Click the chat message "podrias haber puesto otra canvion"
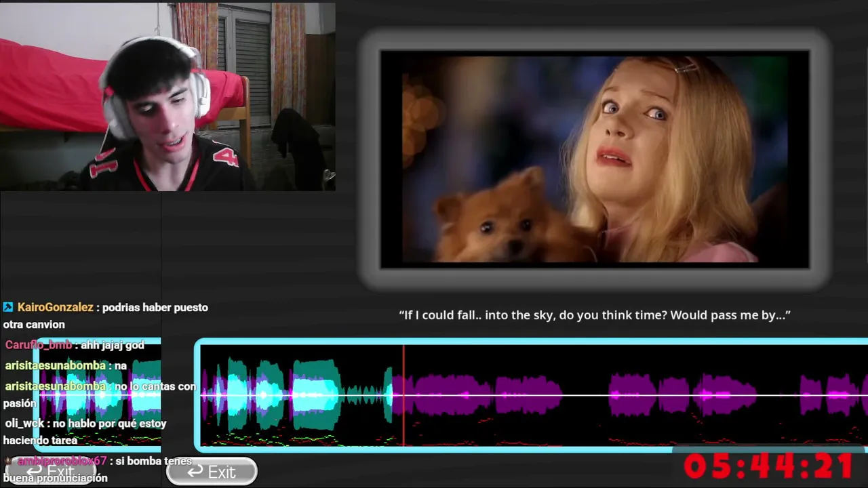This screenshot has height=488, width=868. 105,316
